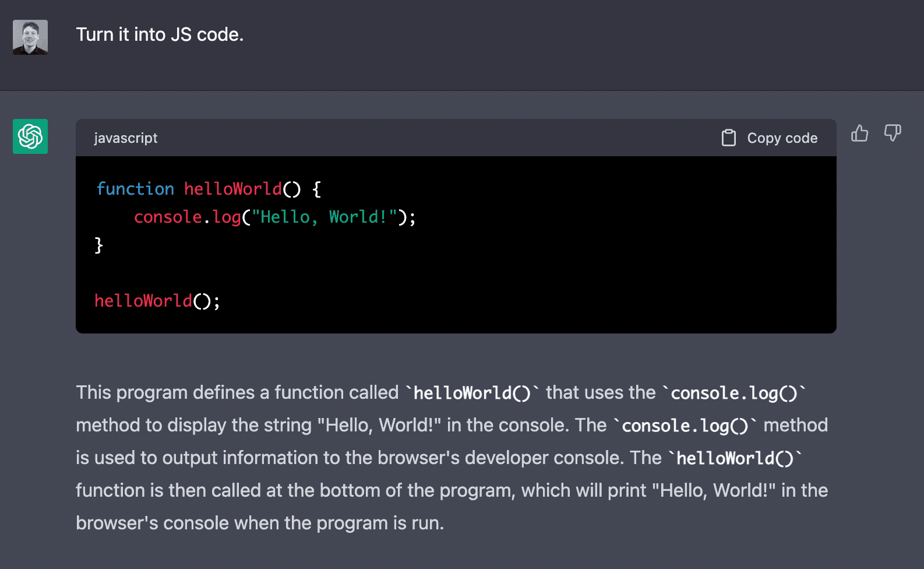The image size is (924, 569).
Task: Click the blue 'function' keyword in code
Action: click(135, 189)
